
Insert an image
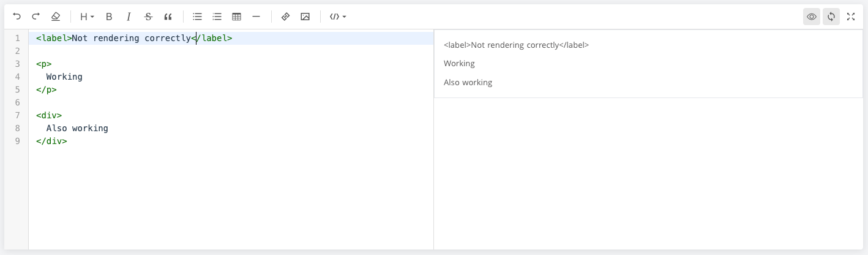(x=305, y=17)
